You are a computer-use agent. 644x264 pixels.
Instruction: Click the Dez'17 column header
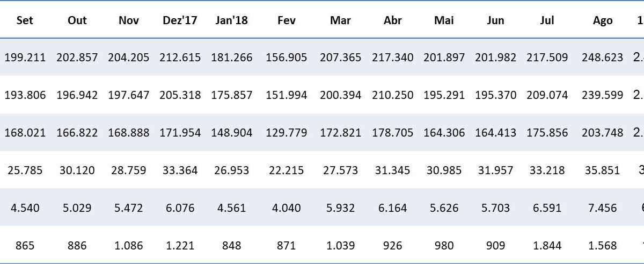180,20
